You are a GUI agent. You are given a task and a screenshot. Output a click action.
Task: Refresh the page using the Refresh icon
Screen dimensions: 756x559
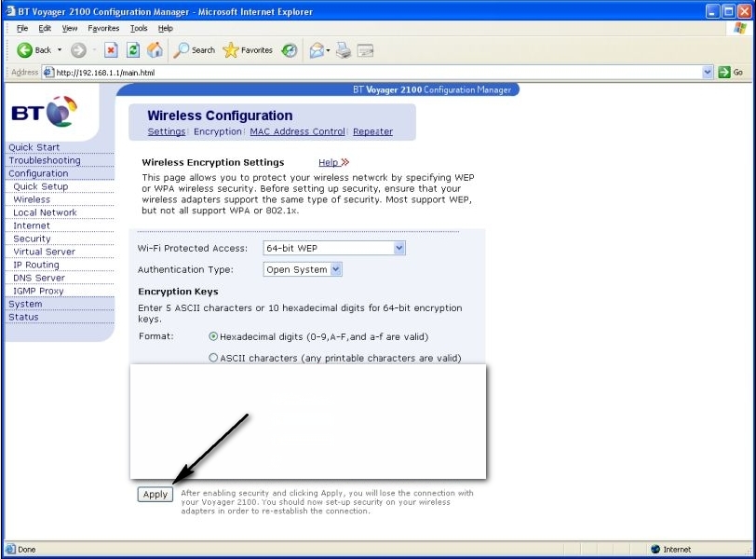(133, 50)
